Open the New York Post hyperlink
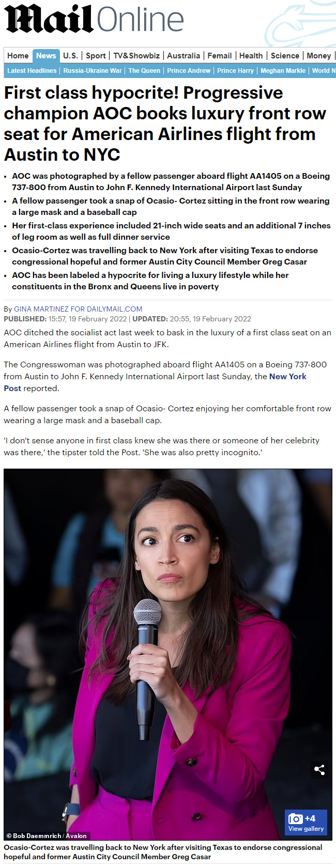Image resolution: width=336 pixels, height=868 pixels. click(x=155, y=382)
